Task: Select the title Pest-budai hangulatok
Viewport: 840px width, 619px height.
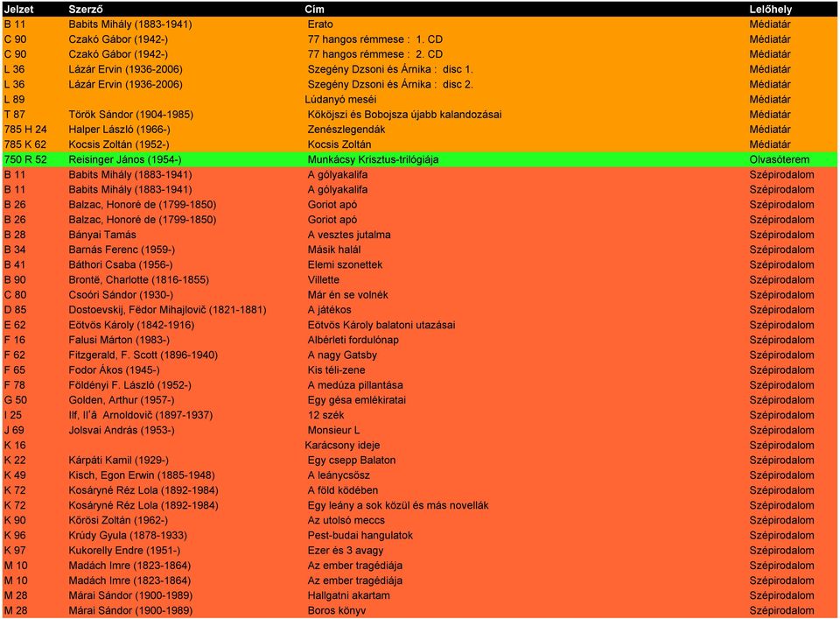Action: pos(360,534)
